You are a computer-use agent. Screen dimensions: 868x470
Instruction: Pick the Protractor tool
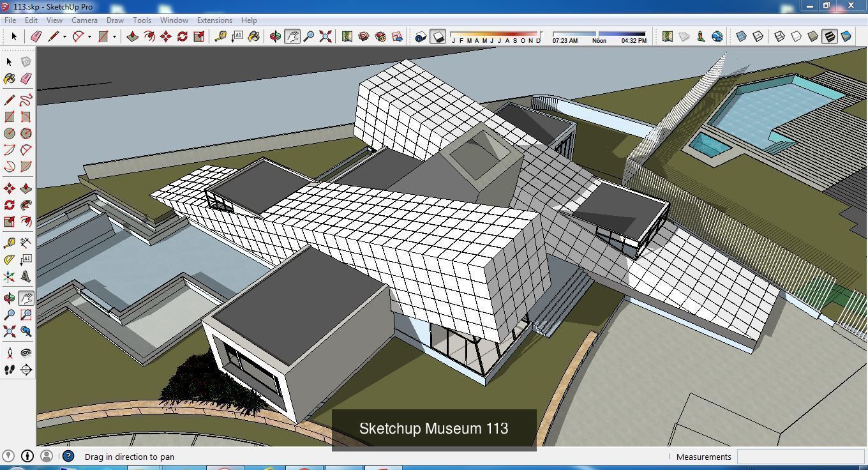coord(10,260)
